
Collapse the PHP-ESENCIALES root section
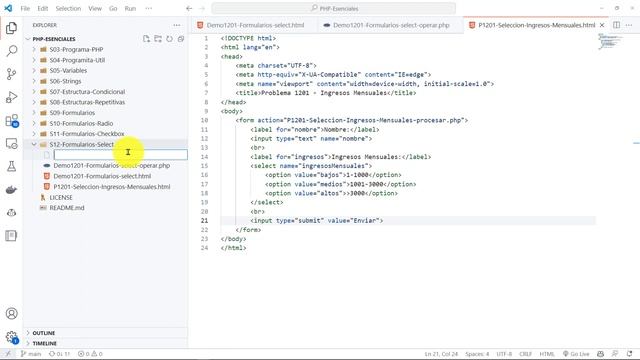coord(54,39)
